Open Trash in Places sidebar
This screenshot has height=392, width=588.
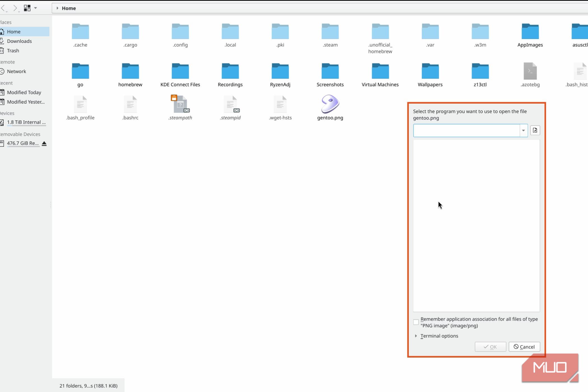13,51
